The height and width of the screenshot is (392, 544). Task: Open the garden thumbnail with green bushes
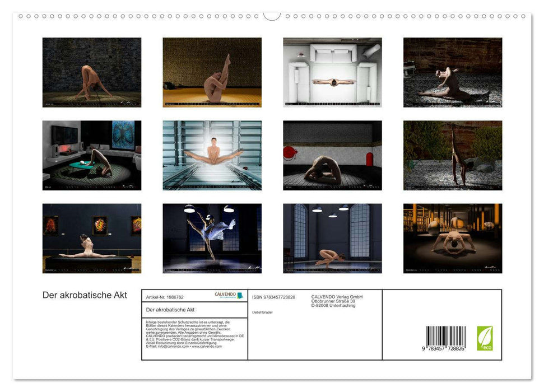click(452, 155)
